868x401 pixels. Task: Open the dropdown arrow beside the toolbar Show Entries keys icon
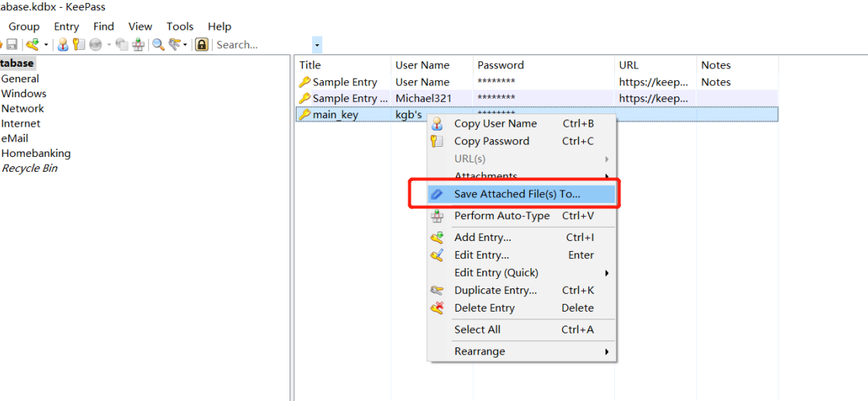point(185,45)
